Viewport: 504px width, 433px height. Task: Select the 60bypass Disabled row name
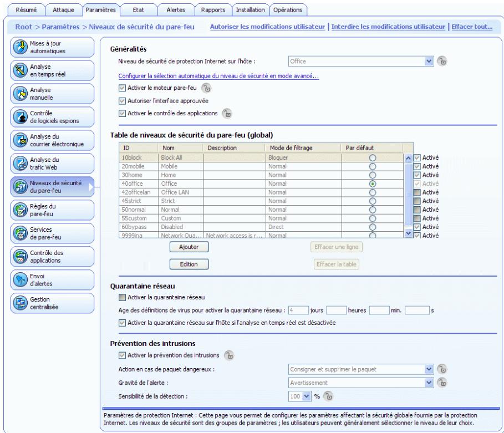click(x=172, y=227)
